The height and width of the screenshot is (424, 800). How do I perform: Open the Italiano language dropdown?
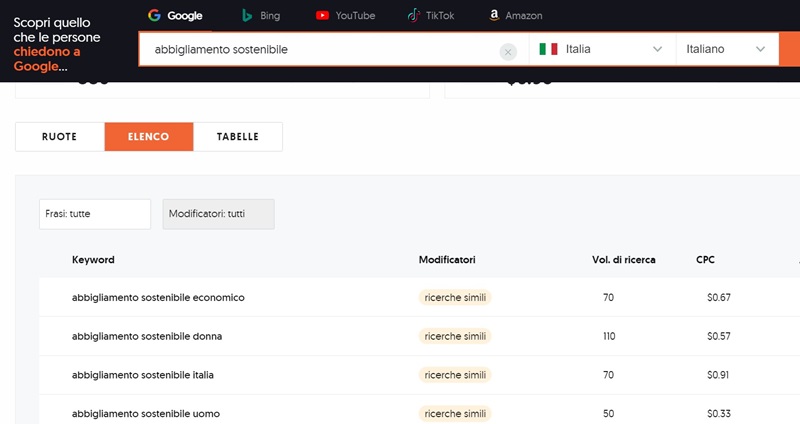tap(727, 49)
